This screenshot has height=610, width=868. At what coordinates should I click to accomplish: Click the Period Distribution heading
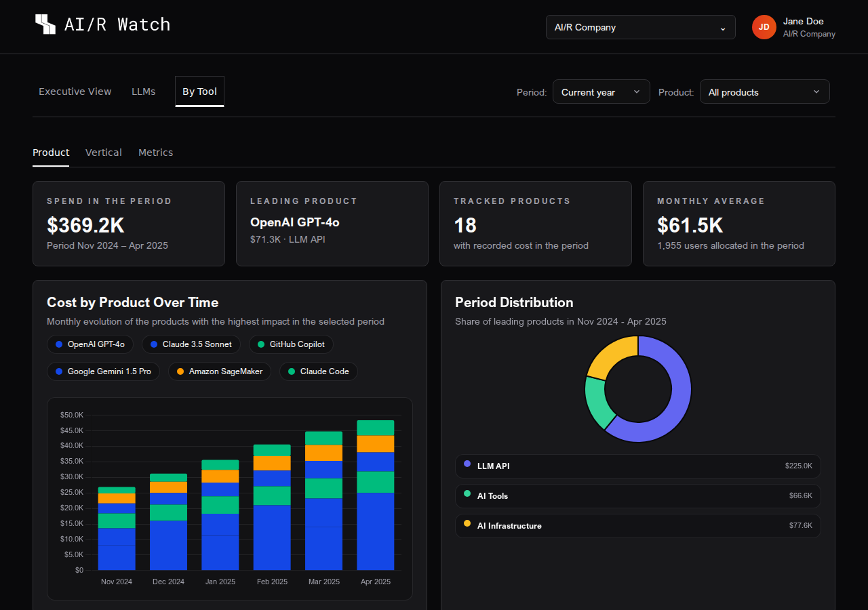(x=514, y=302)
